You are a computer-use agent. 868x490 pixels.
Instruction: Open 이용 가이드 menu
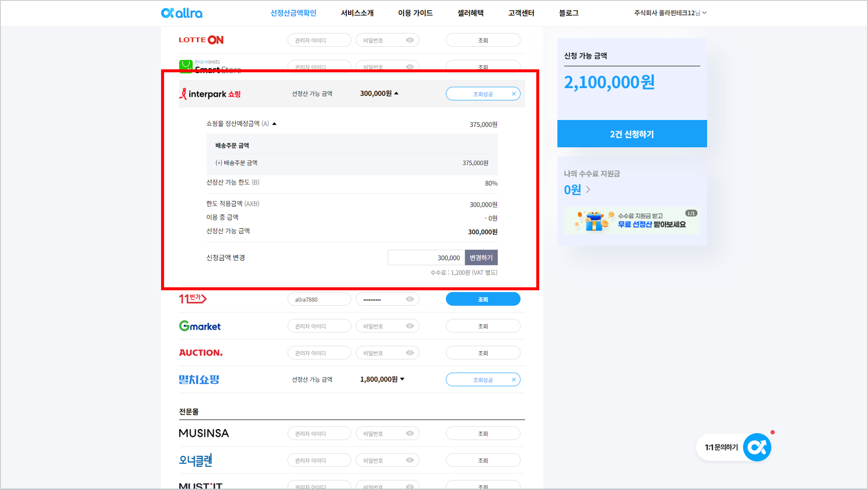click(415, 13)
